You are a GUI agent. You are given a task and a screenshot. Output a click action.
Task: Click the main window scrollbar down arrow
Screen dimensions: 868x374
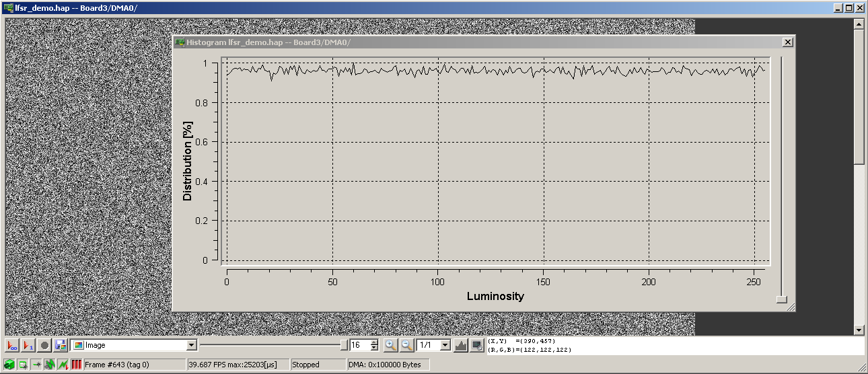859,330
